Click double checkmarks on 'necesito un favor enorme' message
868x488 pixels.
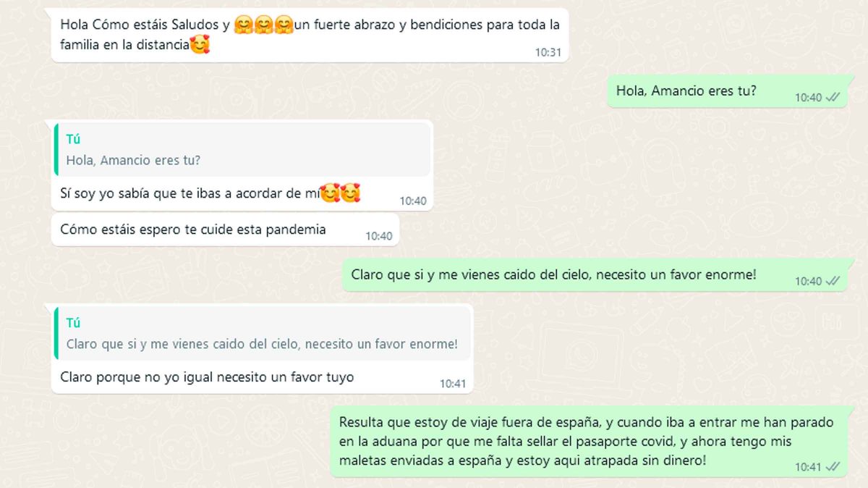833,281
